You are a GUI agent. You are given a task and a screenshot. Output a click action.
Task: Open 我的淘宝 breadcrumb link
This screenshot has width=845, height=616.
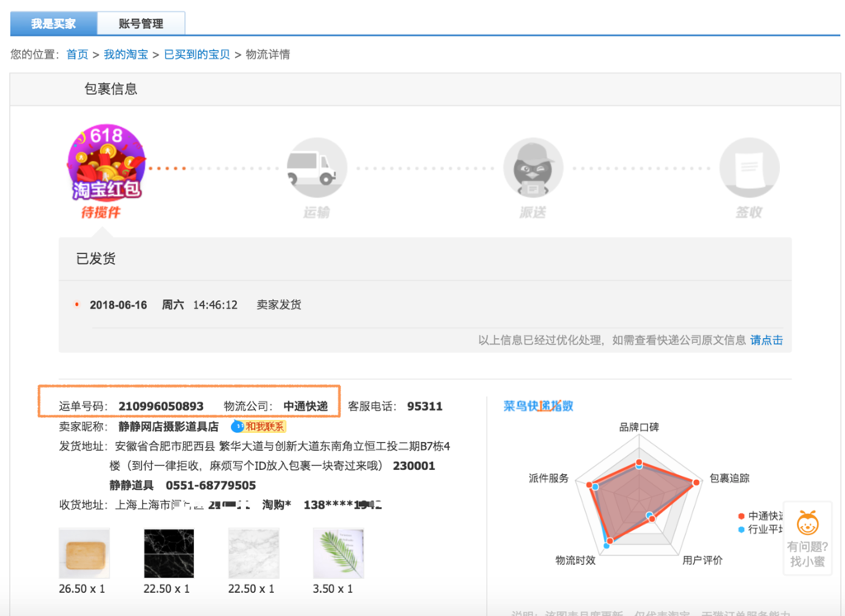pos(125,54)
